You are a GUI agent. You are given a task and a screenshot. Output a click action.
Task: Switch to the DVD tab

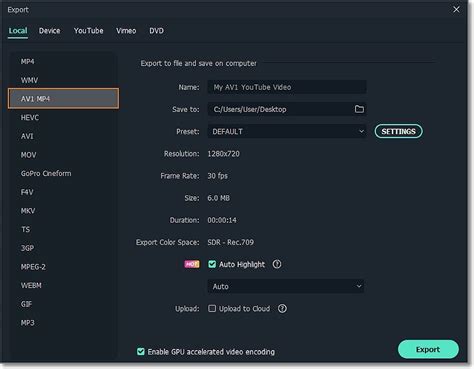point(156,31)
